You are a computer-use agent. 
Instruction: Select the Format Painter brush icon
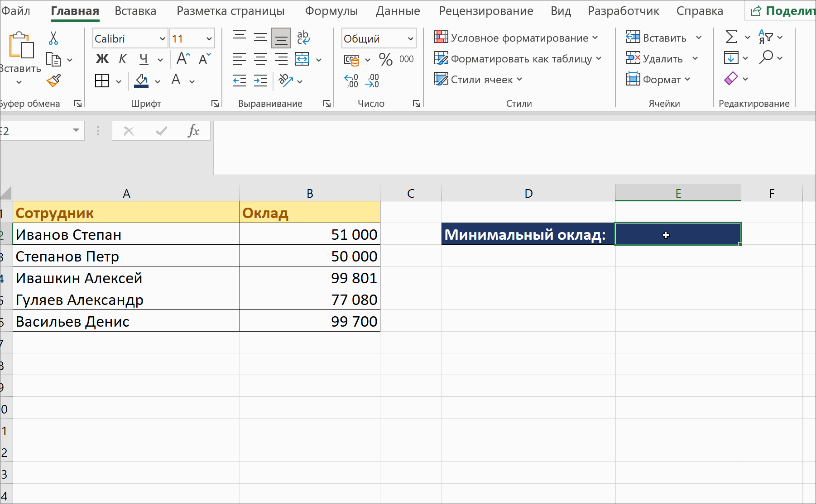tap(53, 81)
